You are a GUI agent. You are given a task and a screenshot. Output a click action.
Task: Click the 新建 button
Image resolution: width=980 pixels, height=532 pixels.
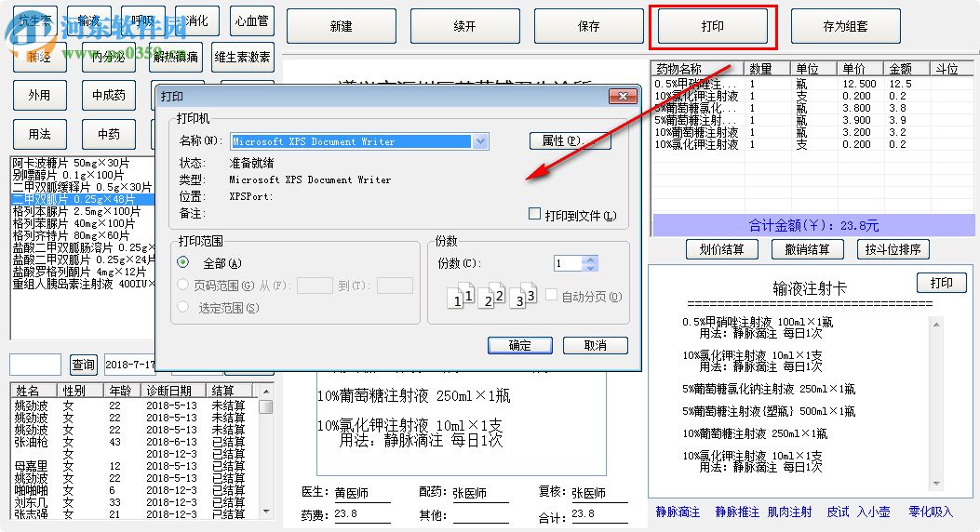(342, 26)
